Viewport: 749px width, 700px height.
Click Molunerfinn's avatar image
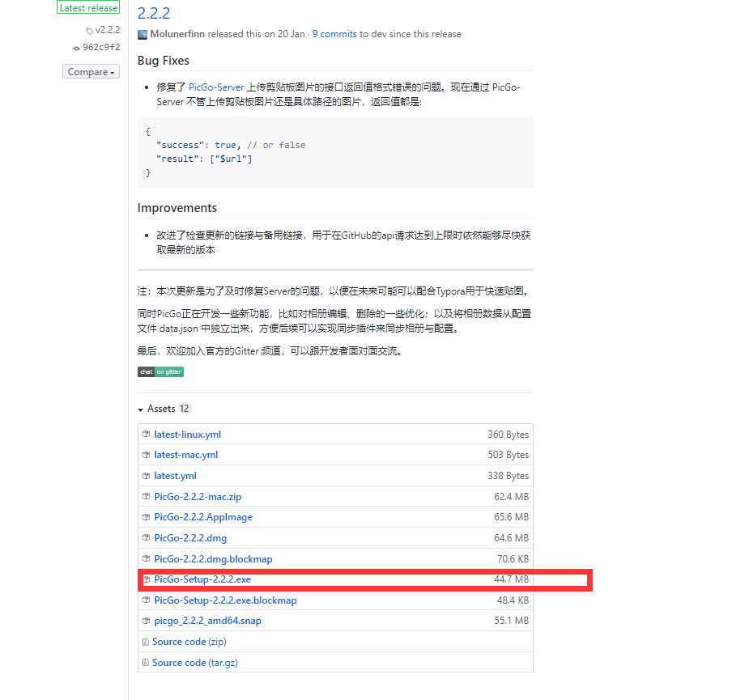click(x=143, y=34)
